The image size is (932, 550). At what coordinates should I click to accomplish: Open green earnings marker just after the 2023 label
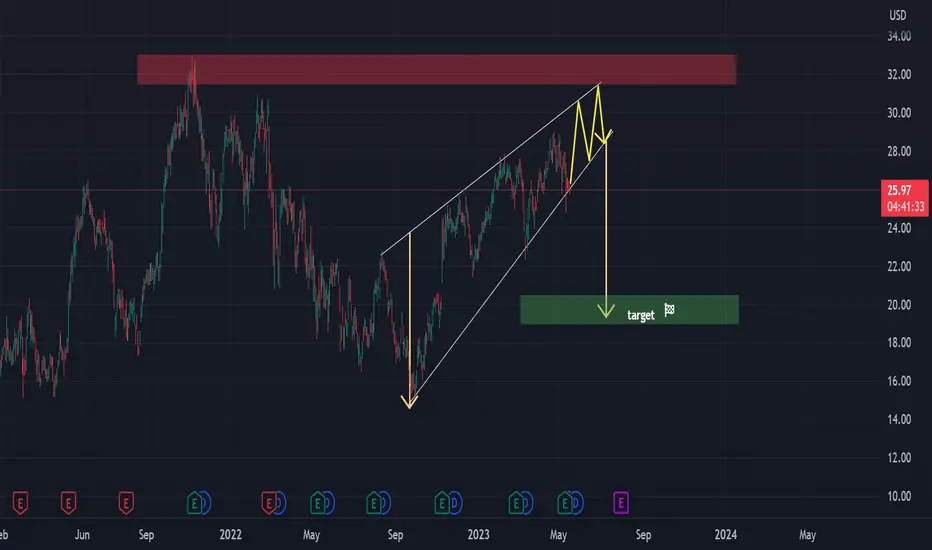pyautogui.click(x=516, y=503)
